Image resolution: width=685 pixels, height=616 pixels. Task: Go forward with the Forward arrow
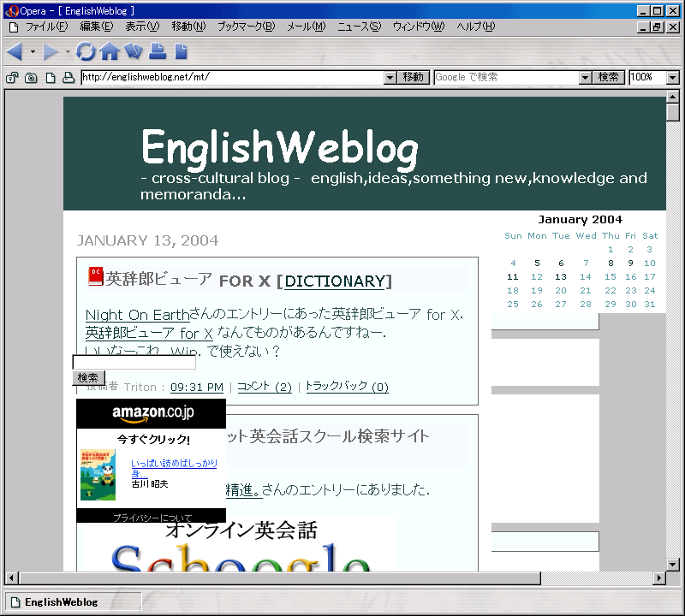[51, 51]
